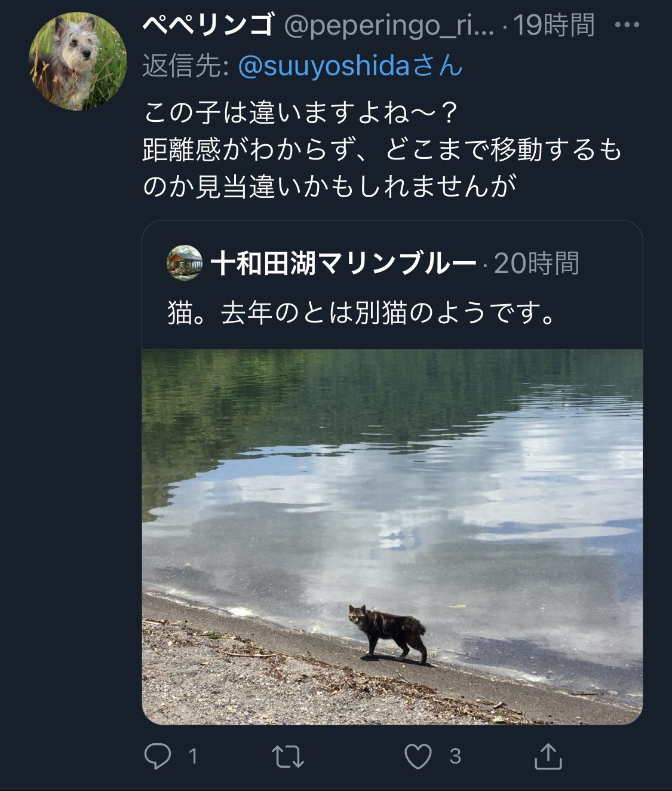Tap the 19時間 timestamp

pyautogui.click(x=554, y=25)
